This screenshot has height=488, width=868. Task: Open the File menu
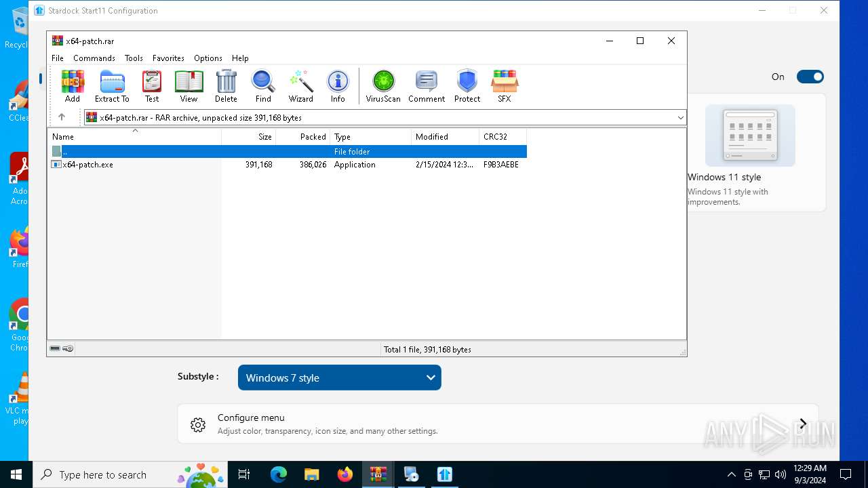tap(58, 58)
